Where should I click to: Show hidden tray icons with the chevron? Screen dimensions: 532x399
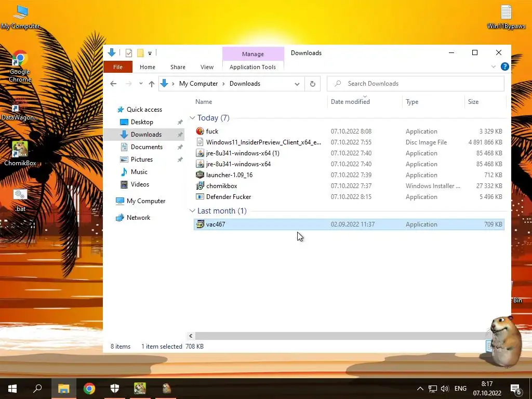[420, 389]
